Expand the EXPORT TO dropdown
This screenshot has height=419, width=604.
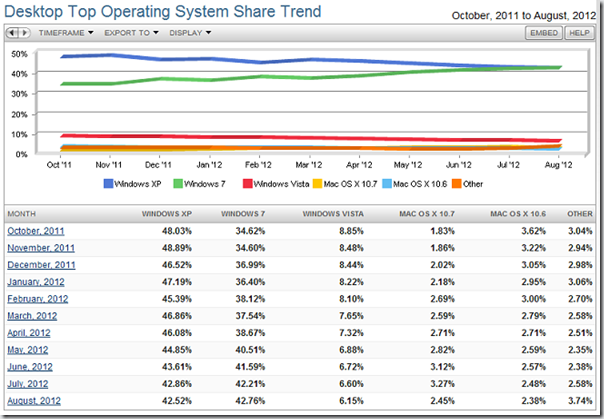pyautogui.click(x=131, y=33)
